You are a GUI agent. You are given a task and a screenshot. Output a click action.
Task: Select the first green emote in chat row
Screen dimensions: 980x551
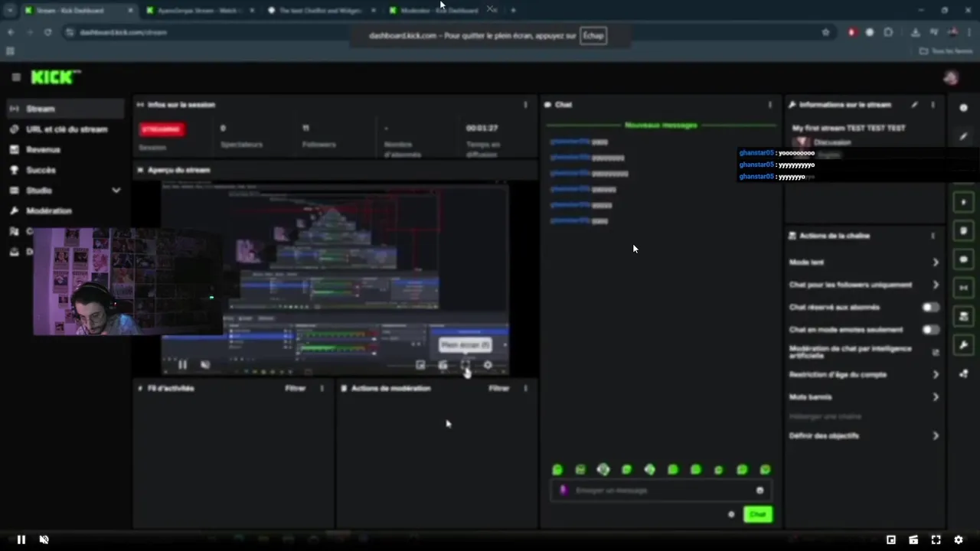click(557, 470)
